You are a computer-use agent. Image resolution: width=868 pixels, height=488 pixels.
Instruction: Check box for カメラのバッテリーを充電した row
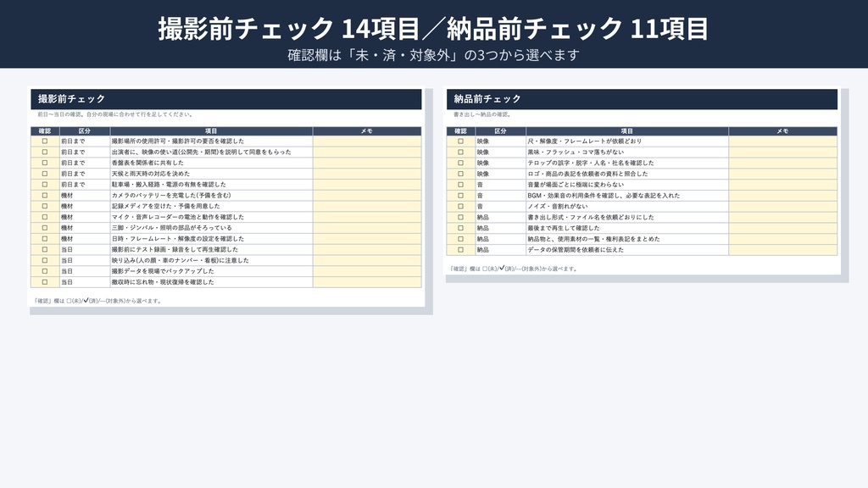[x=45, y=196]
